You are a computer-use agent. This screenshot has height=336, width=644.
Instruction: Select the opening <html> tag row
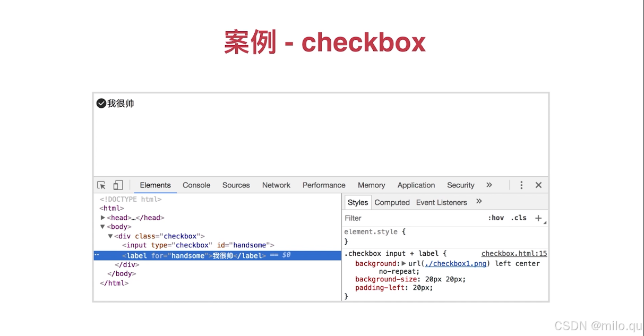(x=111, y=208)
